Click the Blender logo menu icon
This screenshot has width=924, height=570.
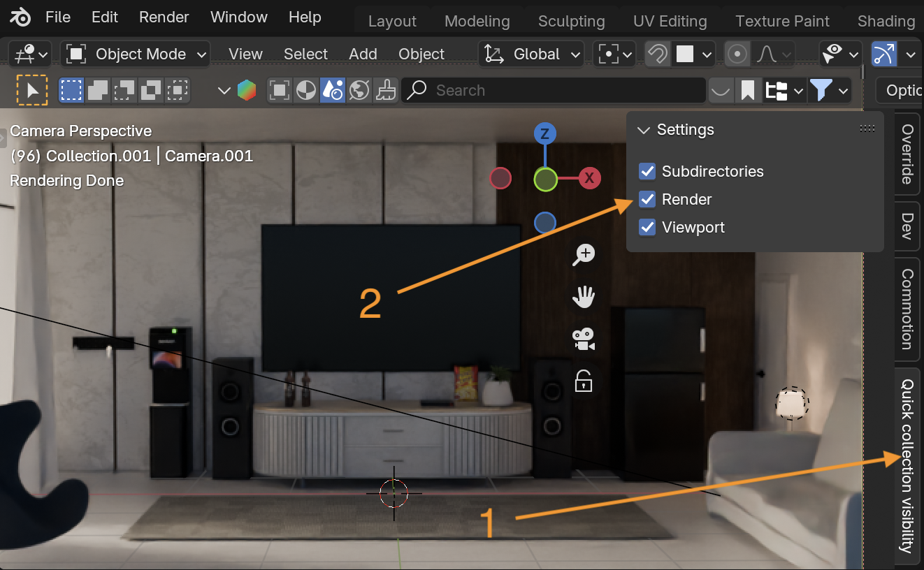tap(20, 17)
